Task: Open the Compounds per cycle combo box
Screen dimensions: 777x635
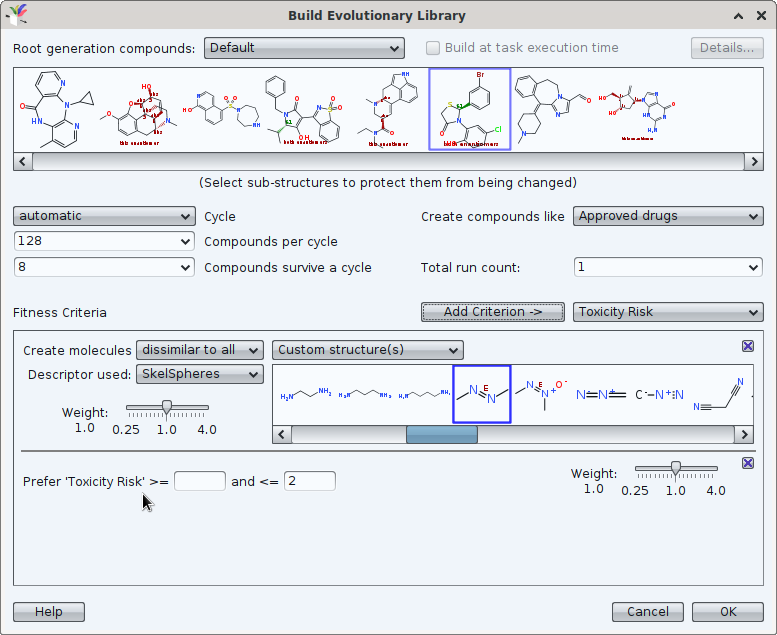Action: pos(104,241)
